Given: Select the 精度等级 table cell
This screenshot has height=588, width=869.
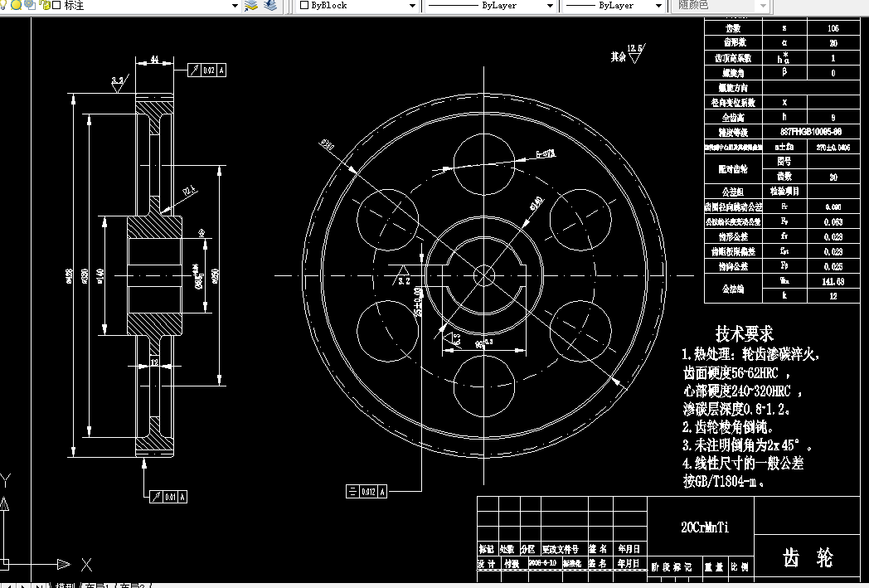Looking at the screenshot, I should pyautogui.click(x=734, y=132).
